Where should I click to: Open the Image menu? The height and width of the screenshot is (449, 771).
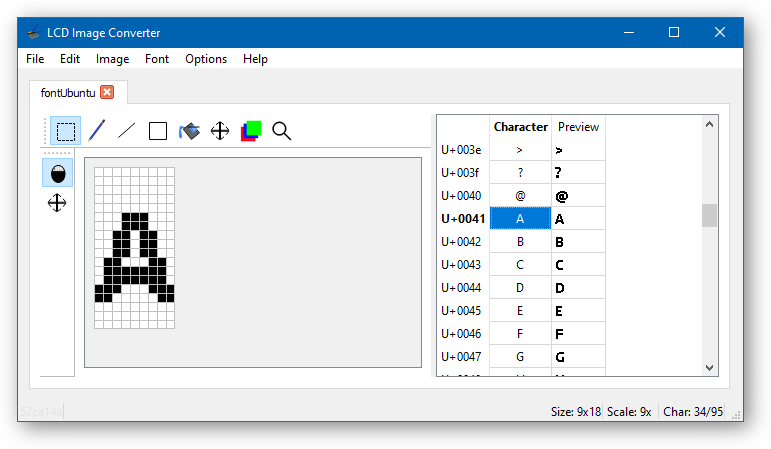[x=113, y=59]
